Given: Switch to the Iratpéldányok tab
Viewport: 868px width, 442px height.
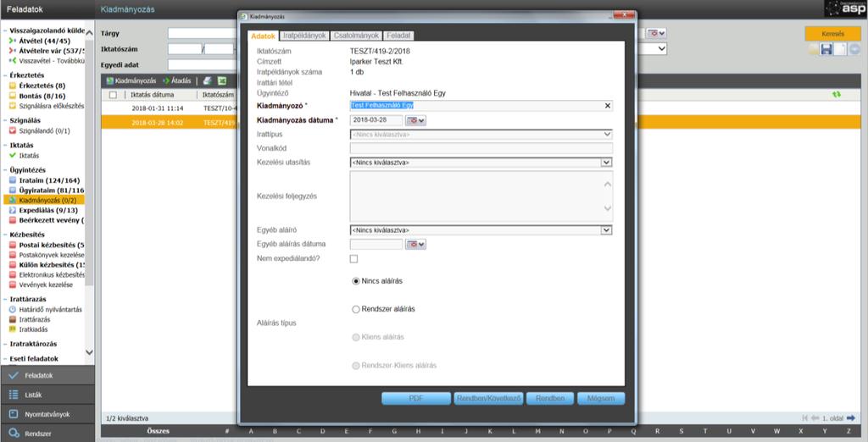Looking at the screenshot, I should [x=304, y=36].
